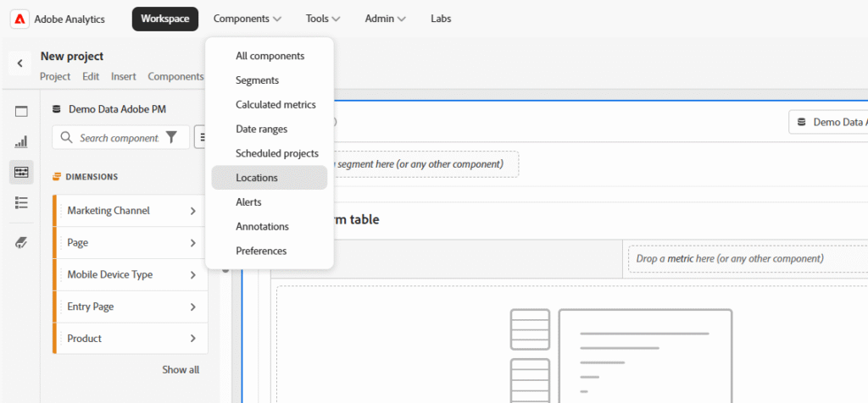Click the Freeform table title
This screenshot has width=868, height=403.
point(357,219)
